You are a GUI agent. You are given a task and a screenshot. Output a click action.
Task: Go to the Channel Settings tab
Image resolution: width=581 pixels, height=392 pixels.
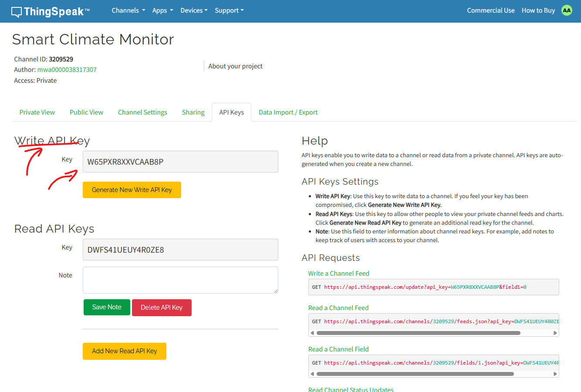coord(142,112)
